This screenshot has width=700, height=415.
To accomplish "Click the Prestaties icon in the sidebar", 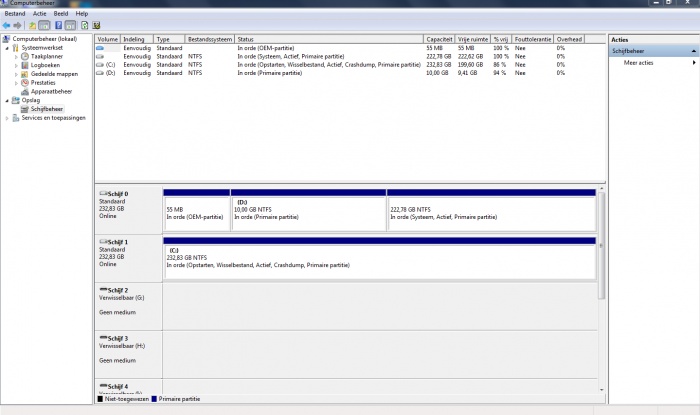I will point(25,82).
